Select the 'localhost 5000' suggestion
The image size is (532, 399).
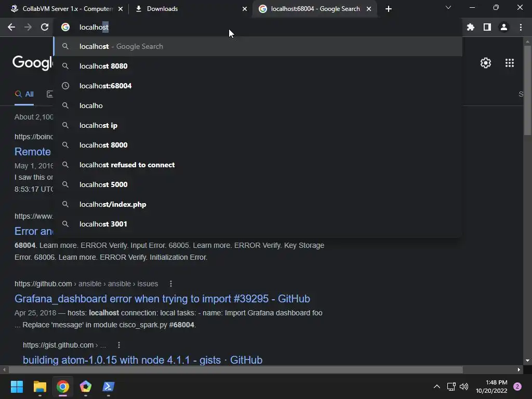(x=258, y=184)
